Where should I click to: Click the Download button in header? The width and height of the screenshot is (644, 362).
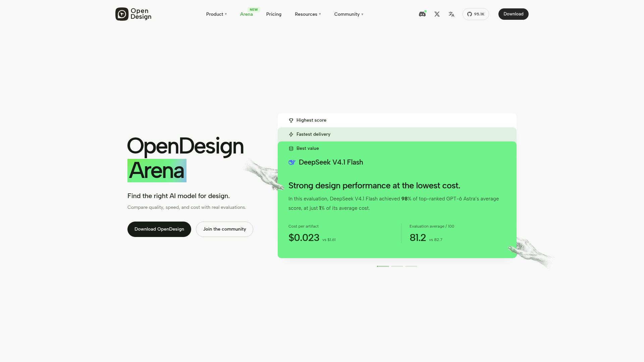coord(513,14)
